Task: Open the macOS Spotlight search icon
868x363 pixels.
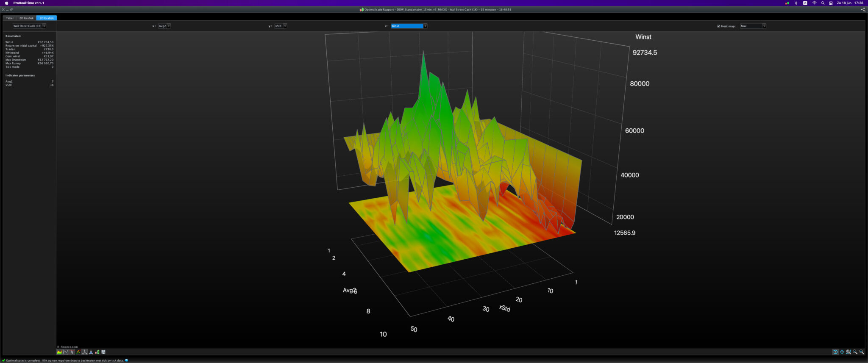Action: 823,3
